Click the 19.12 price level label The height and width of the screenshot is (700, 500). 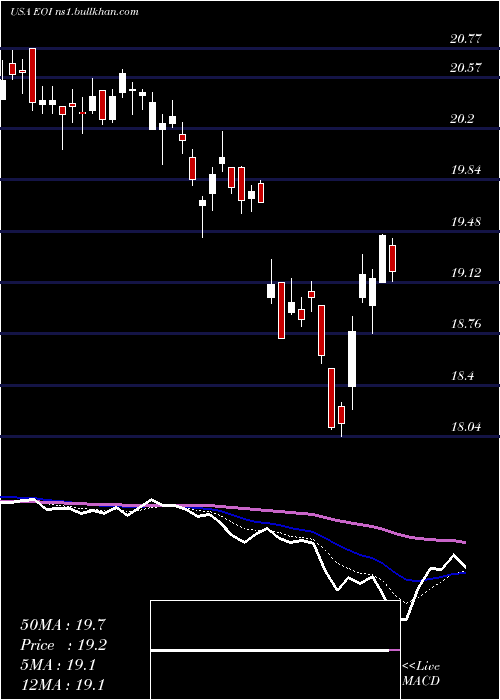tap(466, 273)
